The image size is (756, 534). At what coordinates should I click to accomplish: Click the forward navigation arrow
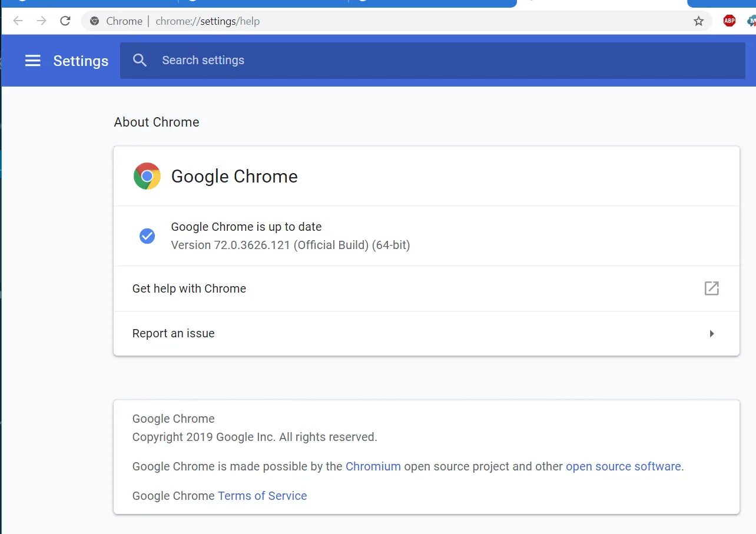pyautogui.click(x=41, y=21)
